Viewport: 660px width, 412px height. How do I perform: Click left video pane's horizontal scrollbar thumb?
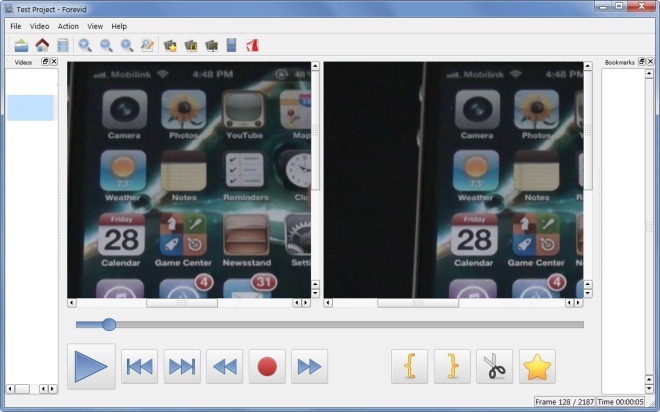(x=182, y=303)
